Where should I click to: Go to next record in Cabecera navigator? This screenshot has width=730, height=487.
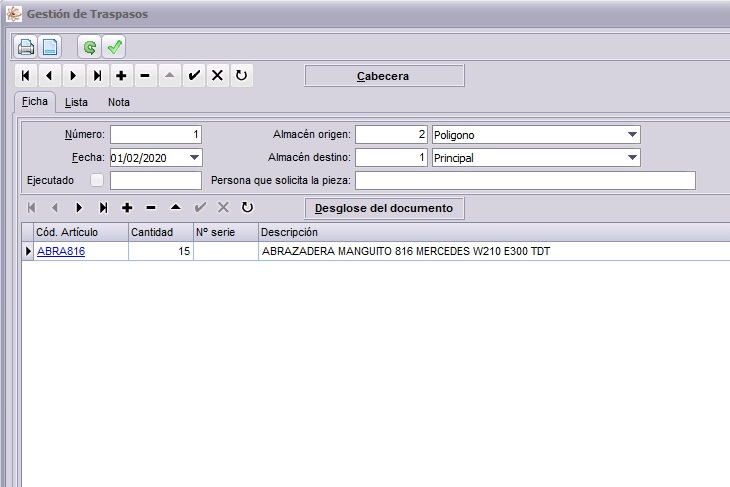(74, 75)
